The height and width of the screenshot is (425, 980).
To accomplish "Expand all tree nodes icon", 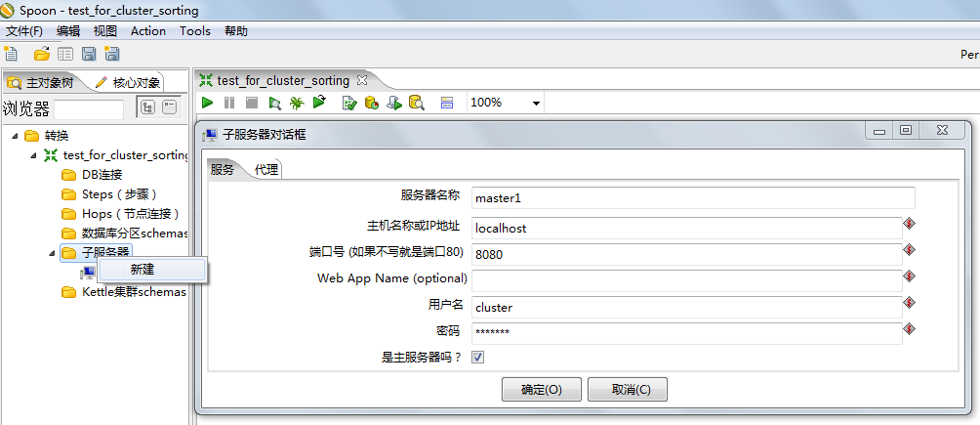I will pyautogui.click(x=147, y=107).
